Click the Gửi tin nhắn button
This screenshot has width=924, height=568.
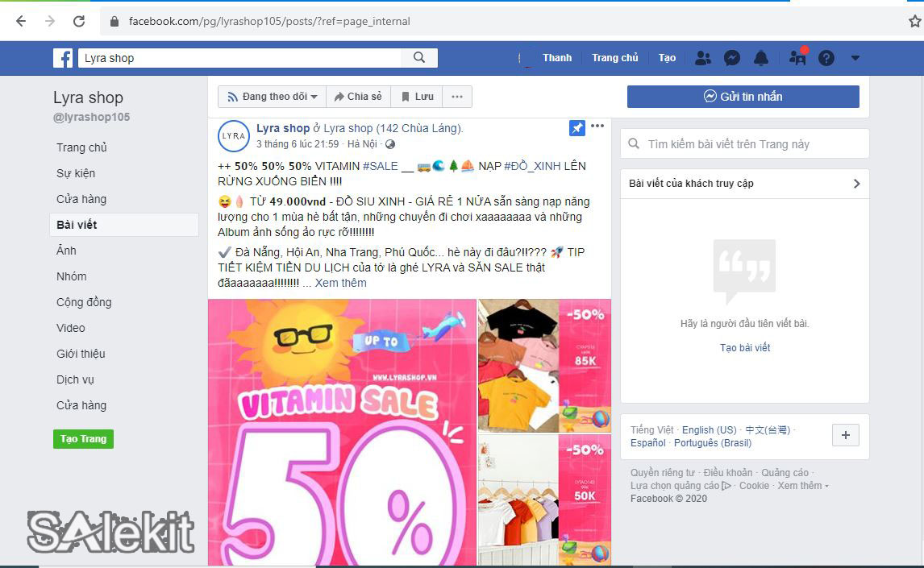point(743,96)
